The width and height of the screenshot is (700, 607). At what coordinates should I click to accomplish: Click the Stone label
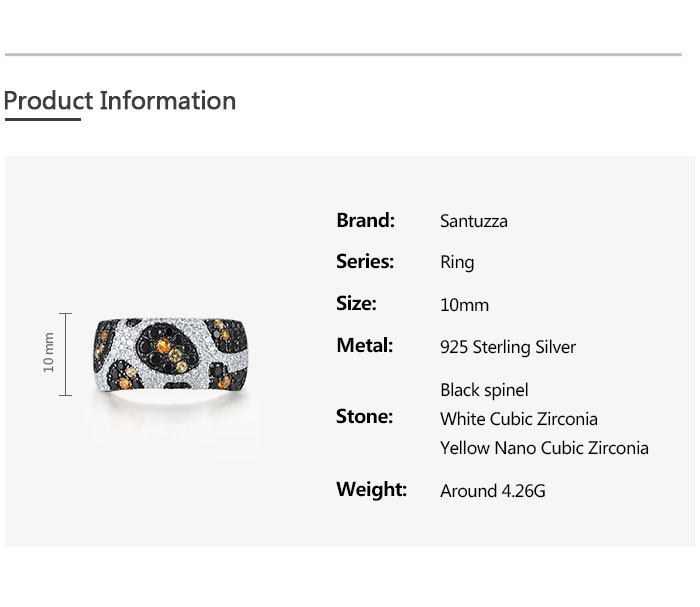coord(364,417)
